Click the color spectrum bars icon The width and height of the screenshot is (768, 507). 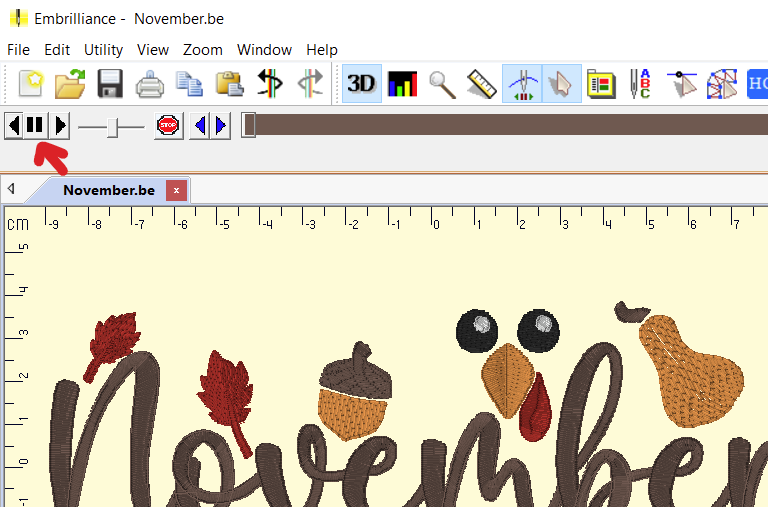coord(402,84)
